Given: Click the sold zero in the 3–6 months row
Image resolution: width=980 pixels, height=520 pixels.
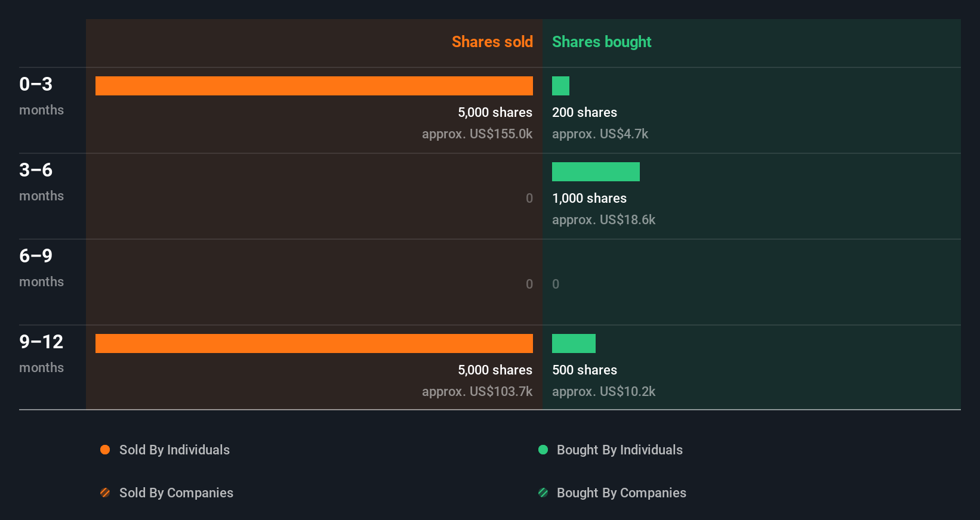Looking at the screenshot, I should click(529, 199).
